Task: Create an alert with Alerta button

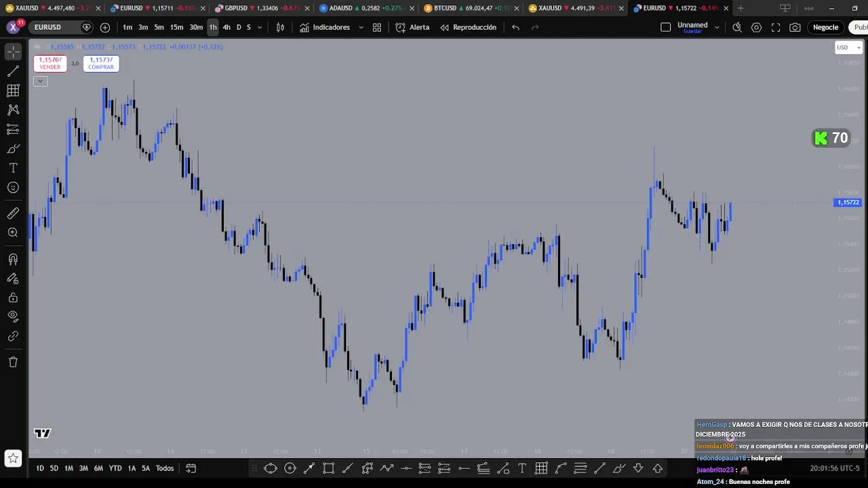Action: (412, 27)
